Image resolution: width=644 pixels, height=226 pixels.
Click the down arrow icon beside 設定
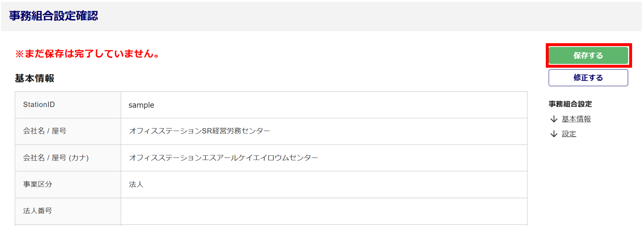point(554,134)
